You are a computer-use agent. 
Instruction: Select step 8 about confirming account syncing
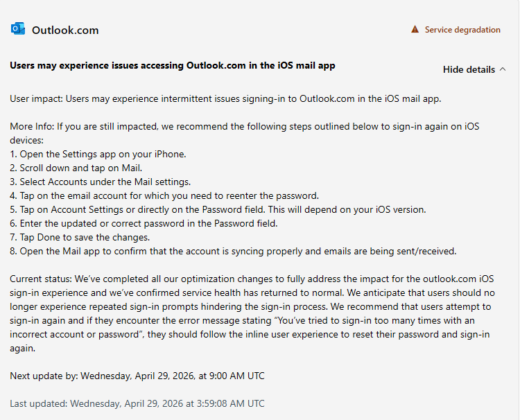coord(233,252)
